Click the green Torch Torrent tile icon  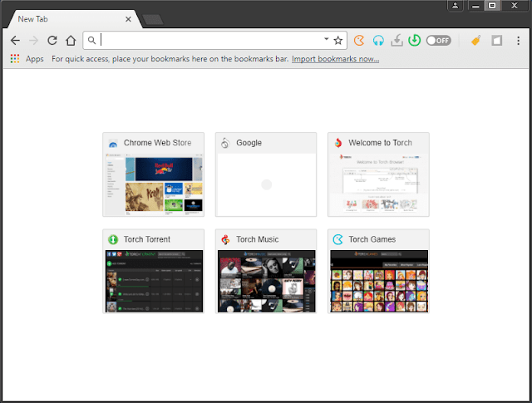click(113, 239)
